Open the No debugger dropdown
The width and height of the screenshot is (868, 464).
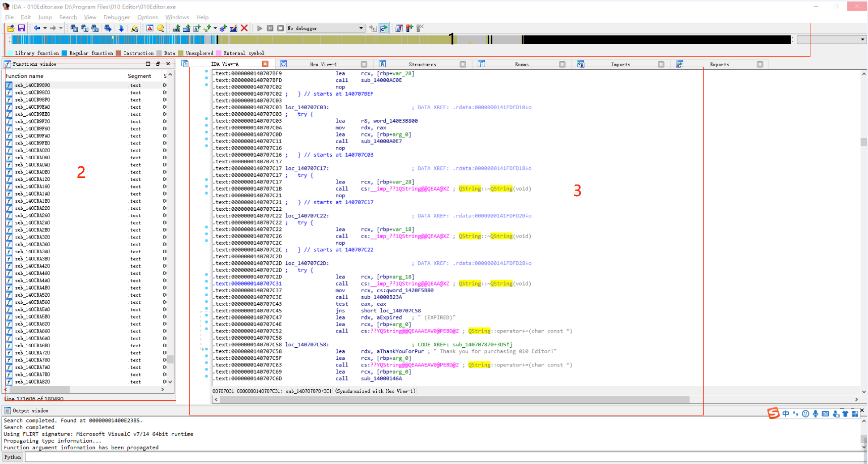(x=325, y=28)
